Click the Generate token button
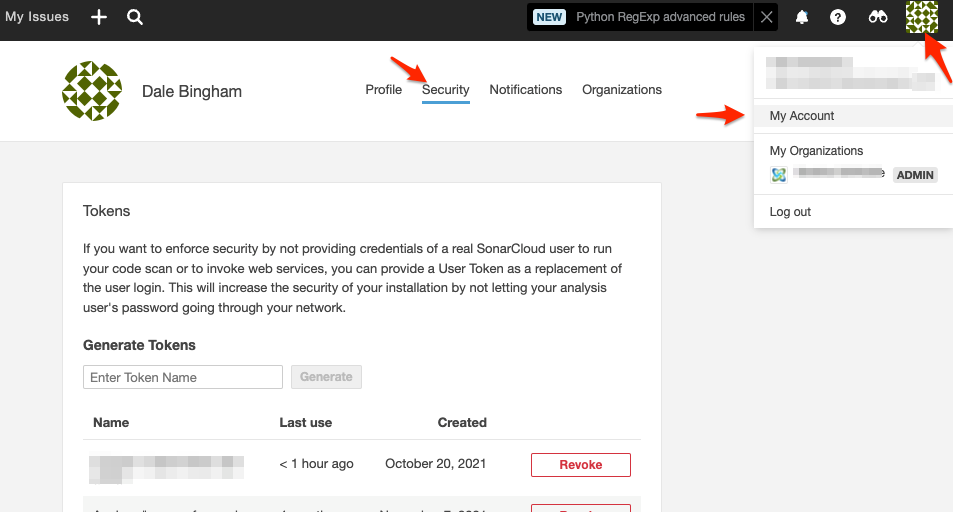The width and height of the screenshot is (953, 512). pyautogui.click(x=326, y=377)
